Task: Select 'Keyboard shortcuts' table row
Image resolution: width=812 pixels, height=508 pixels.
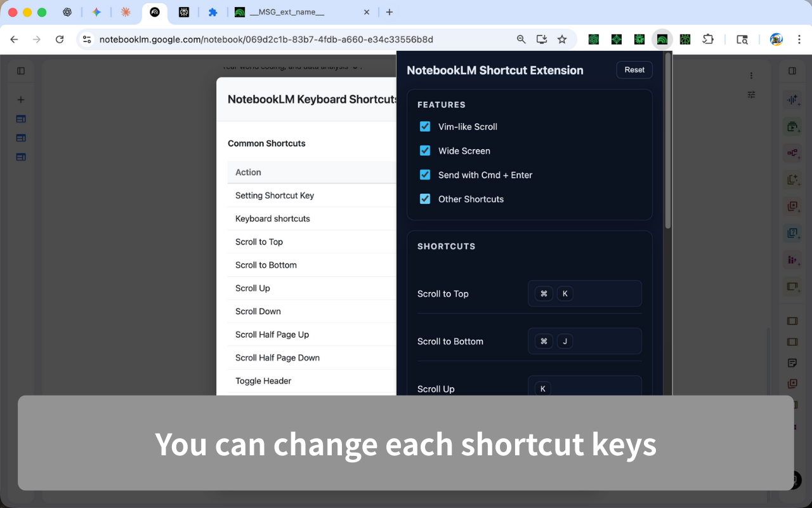Action: coord(312,218)
